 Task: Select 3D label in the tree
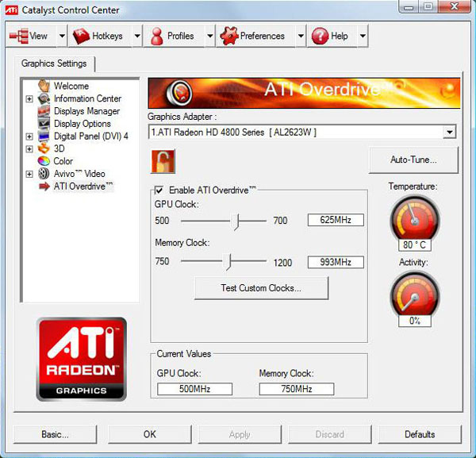pyautogui.click(x=59, y=148)
